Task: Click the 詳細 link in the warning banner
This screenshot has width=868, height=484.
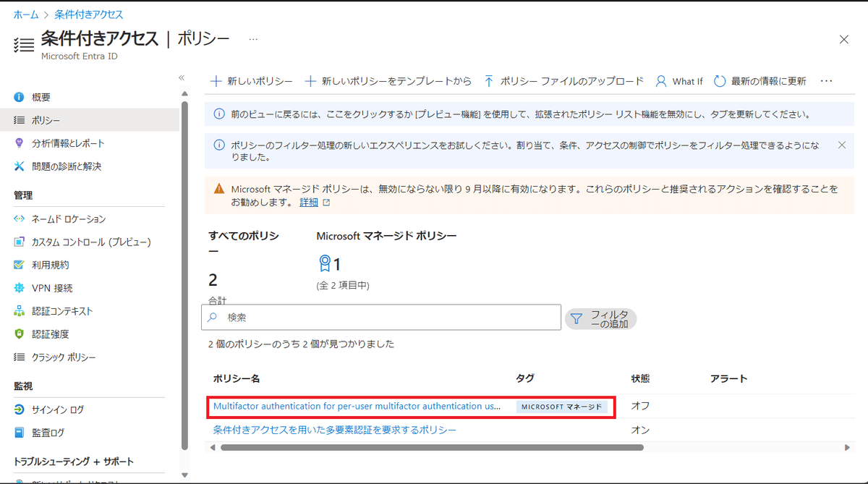Action: [309, 203]
